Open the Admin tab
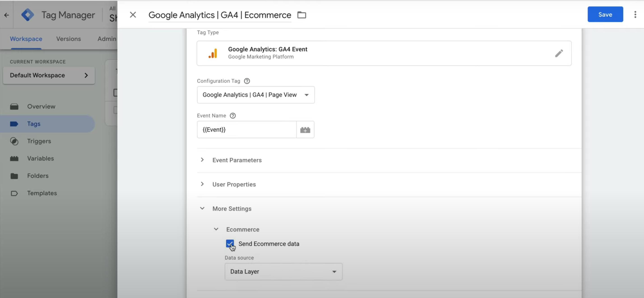 107,39
